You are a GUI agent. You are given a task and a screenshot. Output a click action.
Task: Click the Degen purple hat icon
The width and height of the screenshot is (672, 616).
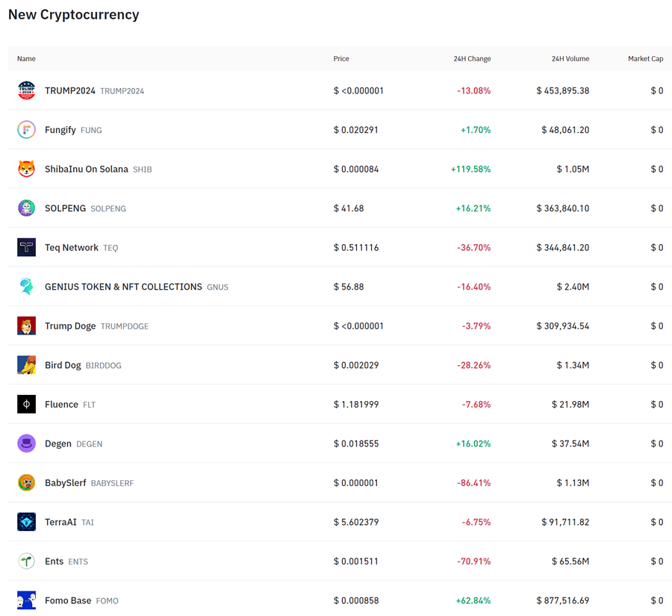click(26, 444)
